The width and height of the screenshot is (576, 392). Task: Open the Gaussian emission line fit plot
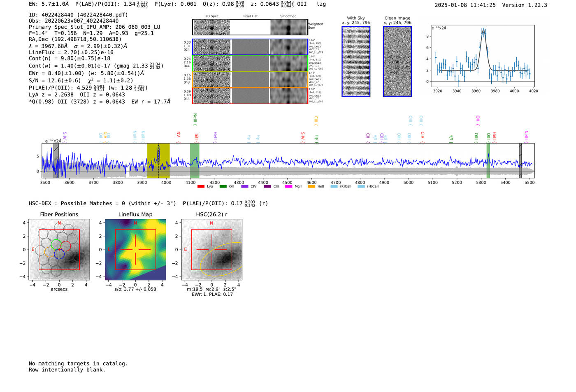(x=483, y=56)
